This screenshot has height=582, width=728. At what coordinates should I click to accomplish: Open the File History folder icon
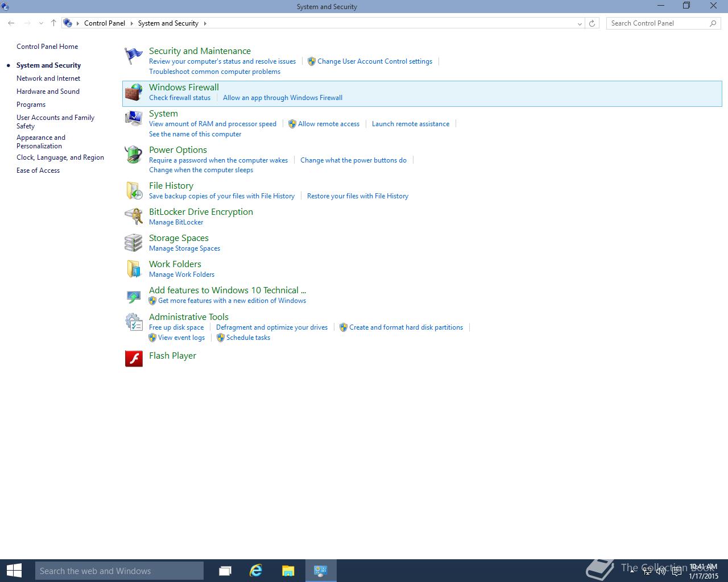click(x=134, y=190)
